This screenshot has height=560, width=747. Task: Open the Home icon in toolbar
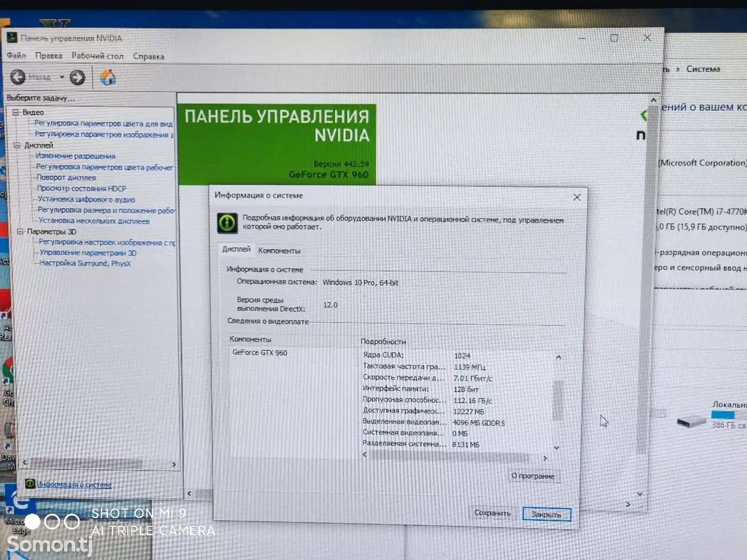click(108, 77)
